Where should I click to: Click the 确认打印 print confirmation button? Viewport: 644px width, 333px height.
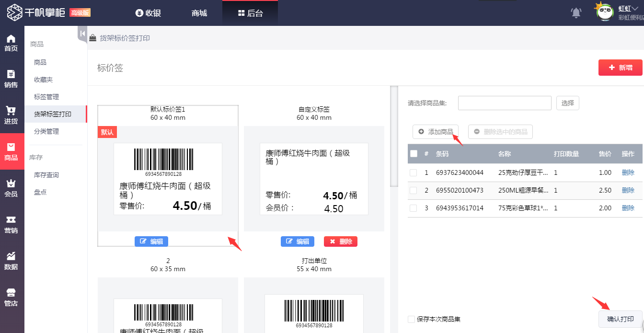pyautogui.click(x=620, y=319)
